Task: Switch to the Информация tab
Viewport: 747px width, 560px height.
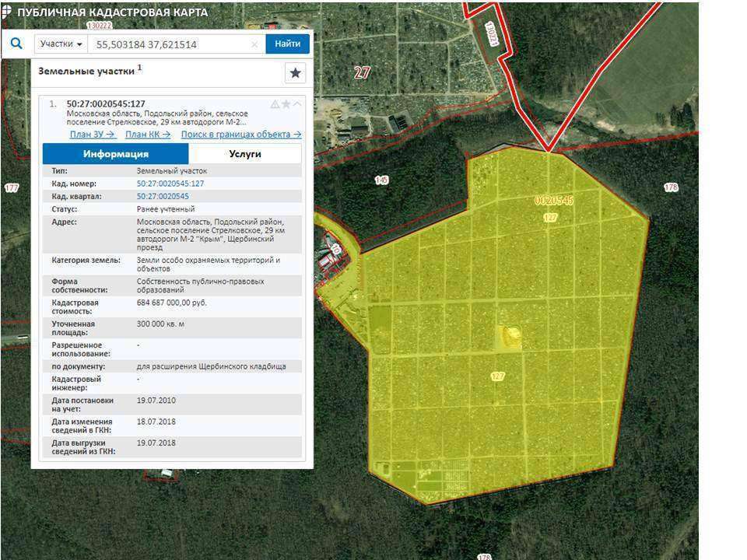Action: click(x=116, y=154)
